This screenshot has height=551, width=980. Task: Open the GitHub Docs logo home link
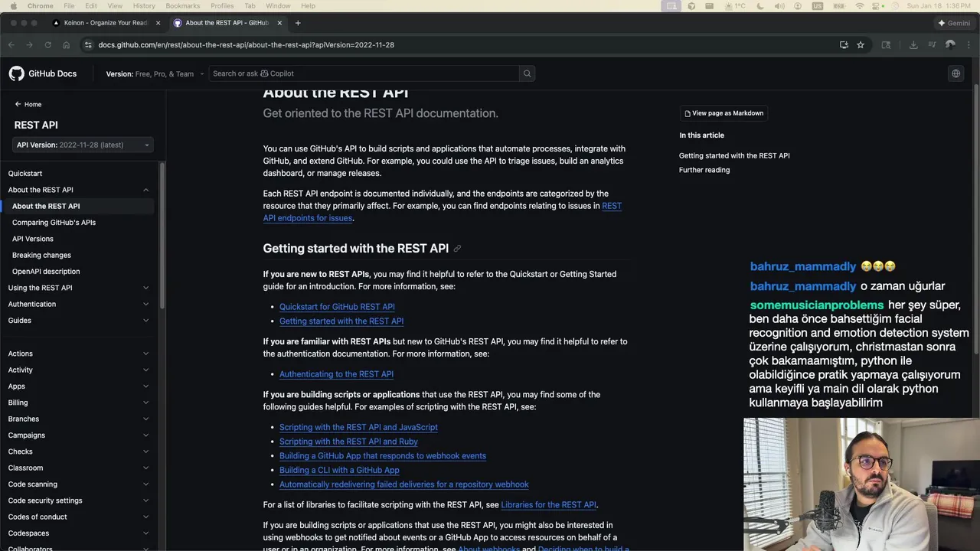point(43,73)
